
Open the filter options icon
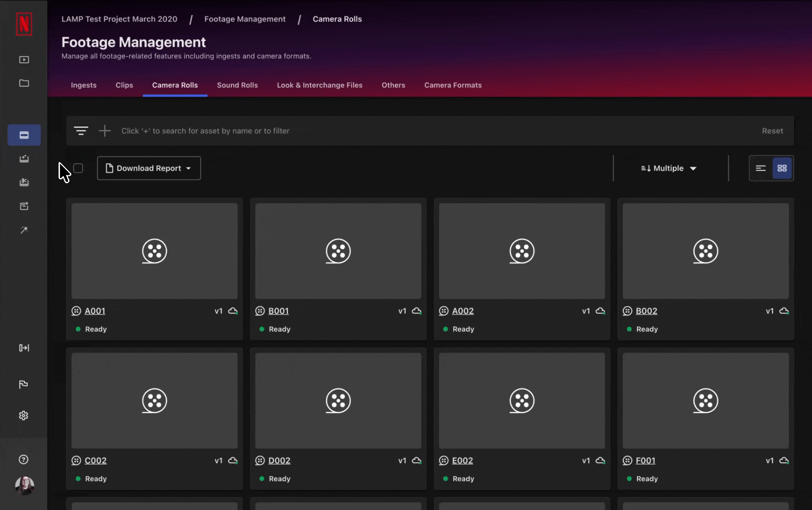(x=81, y=131)
